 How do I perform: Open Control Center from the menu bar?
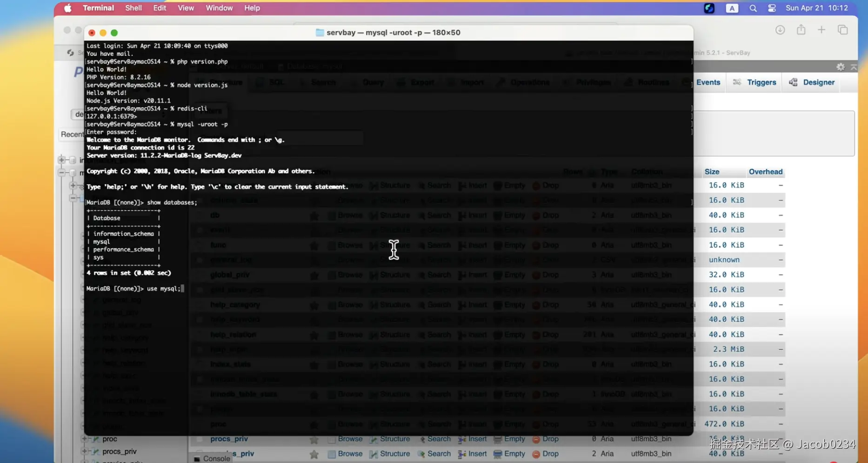coord(772,8)
